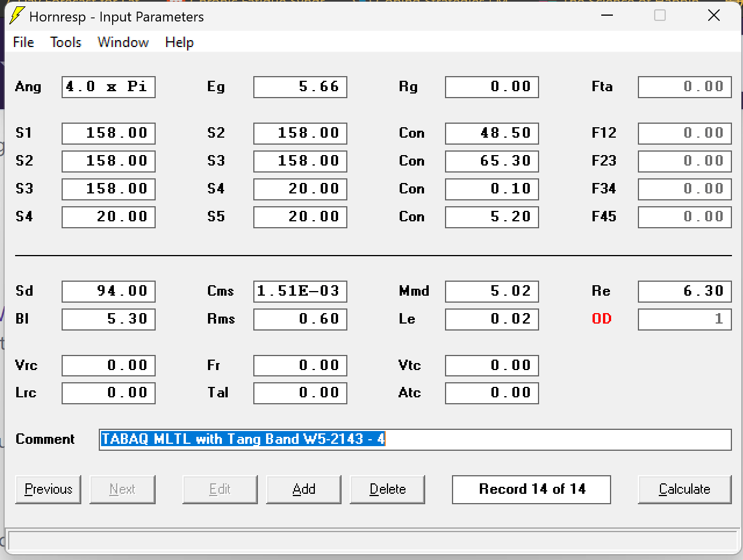743x560 pixels.
Task: Click the Re field with 6.30
Action: 685,291
